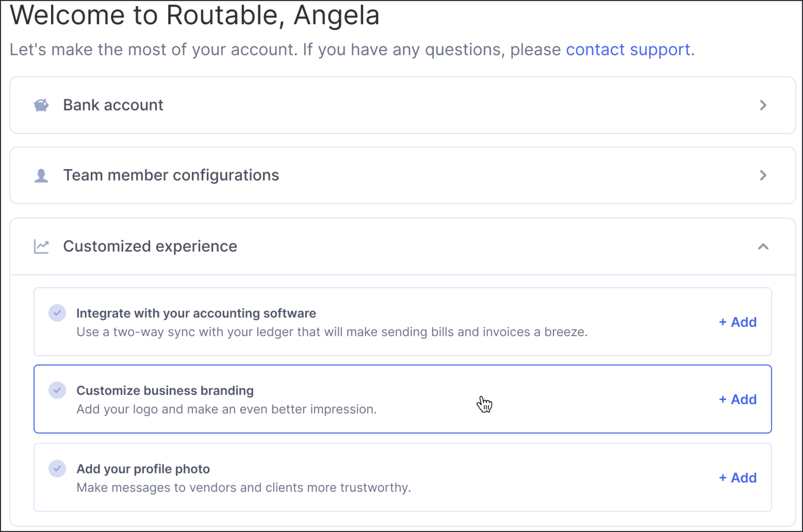Click Integrate with your accounting software title
Image resolution: width=803 pixels, height=532 pixels.
pyautogui.click(x=196, y=313)
